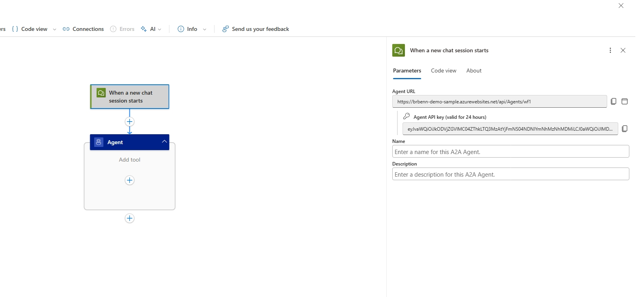Click the A2A Agent Description field

tap(511, 174)
